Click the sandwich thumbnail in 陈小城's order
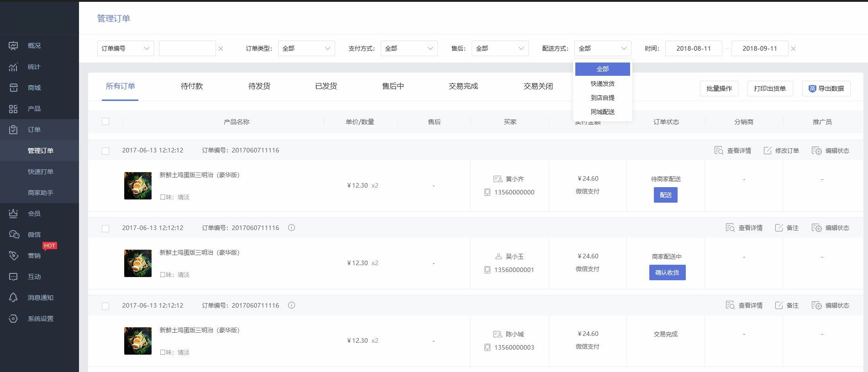 click(138, 341)
